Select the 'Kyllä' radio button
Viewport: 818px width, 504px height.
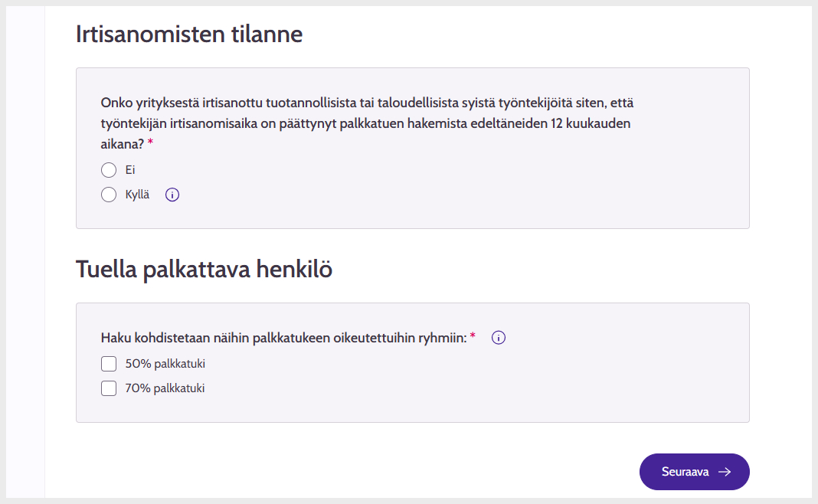click(109, 195)
